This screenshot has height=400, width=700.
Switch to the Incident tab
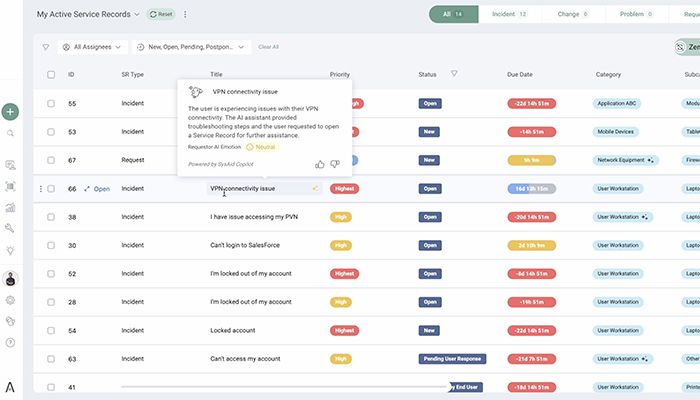[510, 14]
